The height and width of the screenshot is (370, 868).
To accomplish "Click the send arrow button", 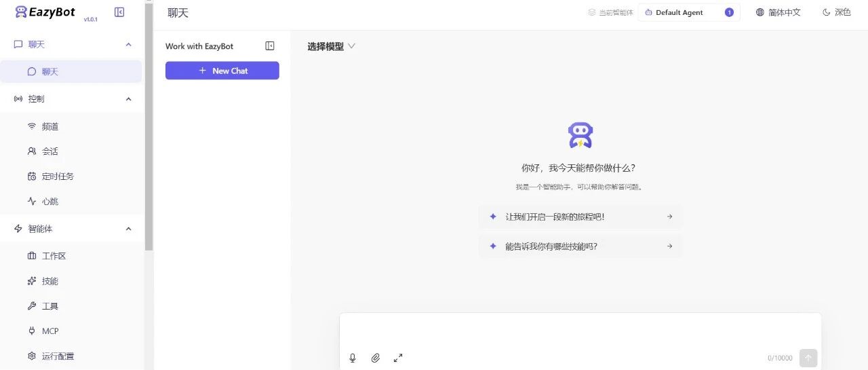I will [808, 358].
